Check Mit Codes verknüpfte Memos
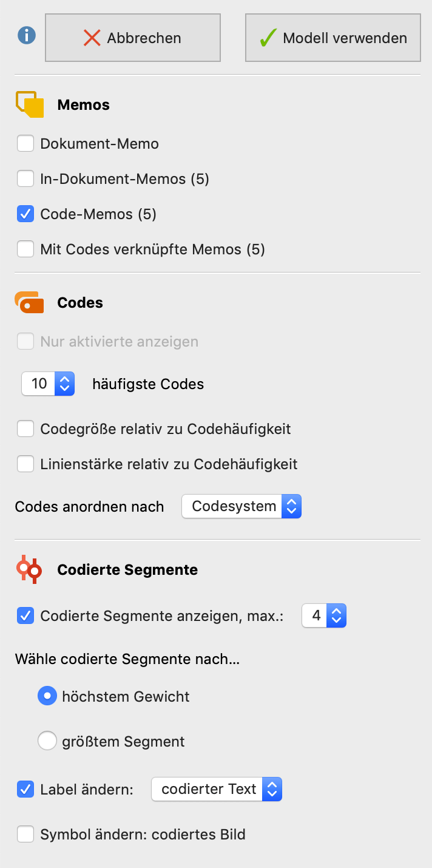This screenshot has width=432, height=868. coord(25,249)
